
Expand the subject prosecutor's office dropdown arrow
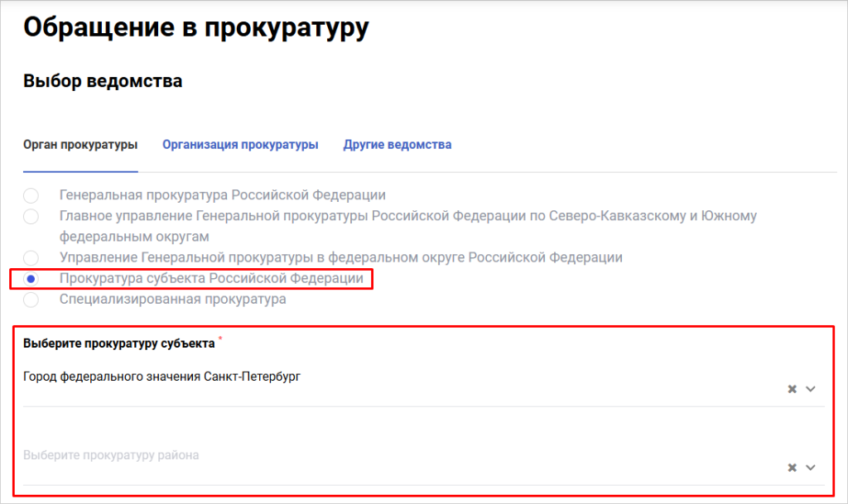(x=811, y=389)
